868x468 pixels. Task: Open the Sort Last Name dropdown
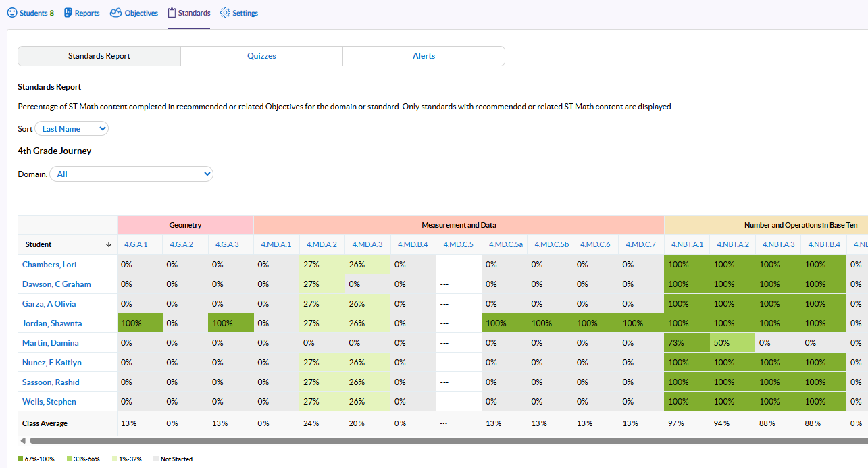coord(72,128)
